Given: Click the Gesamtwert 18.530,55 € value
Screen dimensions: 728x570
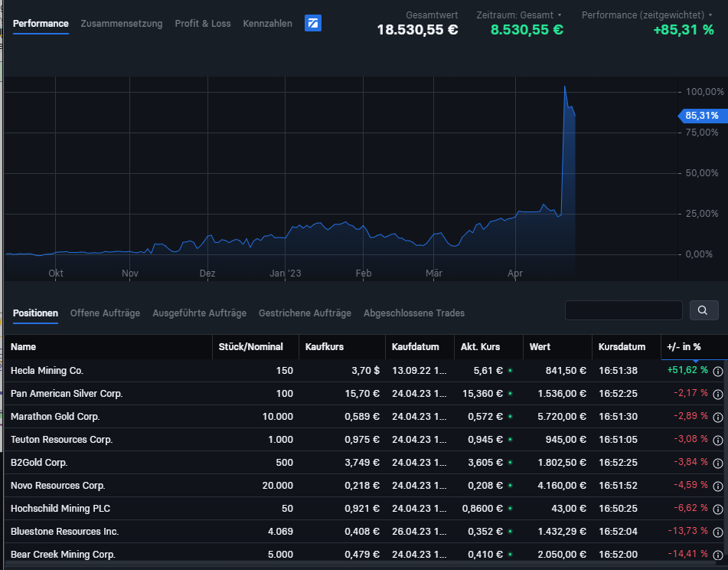Looking at the screenshot, I should tap(417, 30).
